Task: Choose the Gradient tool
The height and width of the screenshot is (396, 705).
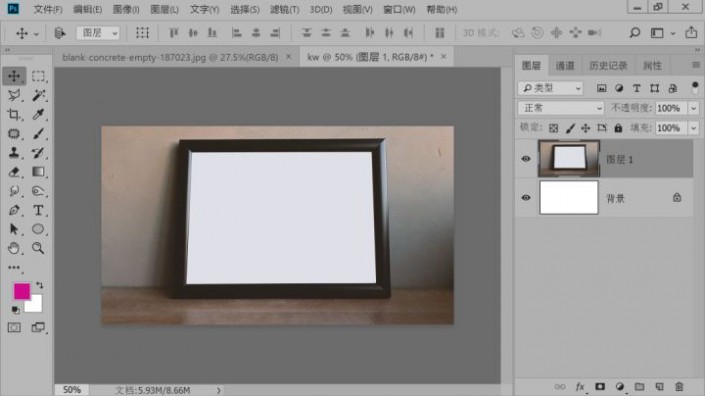Action: click(38, 172)
